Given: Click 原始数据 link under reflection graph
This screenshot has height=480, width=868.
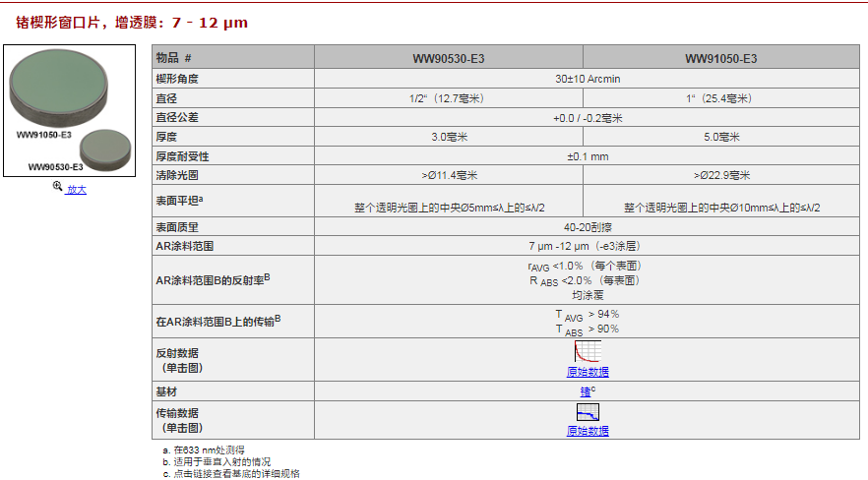Looking at the screenshot, I should pos(587,371).
